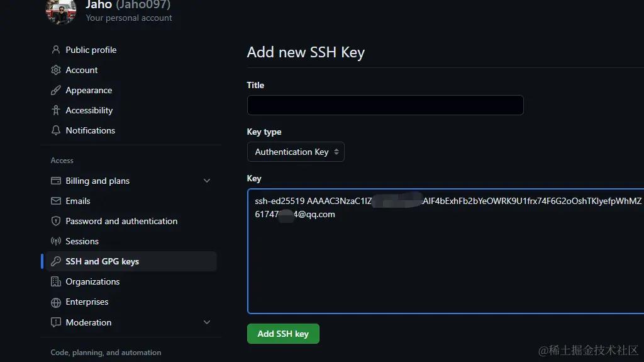Focus the Title input field
This screenshot has width=644, height=362.
tap(386, 105)
